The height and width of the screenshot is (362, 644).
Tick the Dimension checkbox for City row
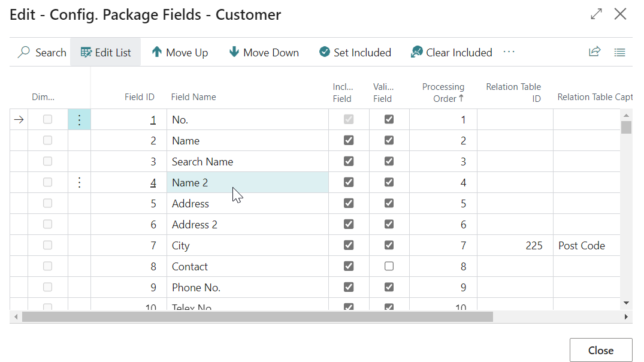47,245
